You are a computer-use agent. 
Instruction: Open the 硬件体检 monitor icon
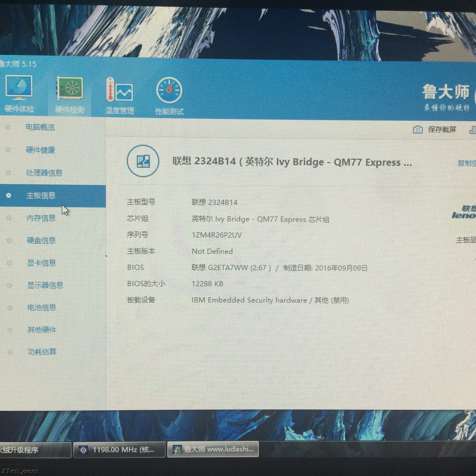[x=19, y=87]
